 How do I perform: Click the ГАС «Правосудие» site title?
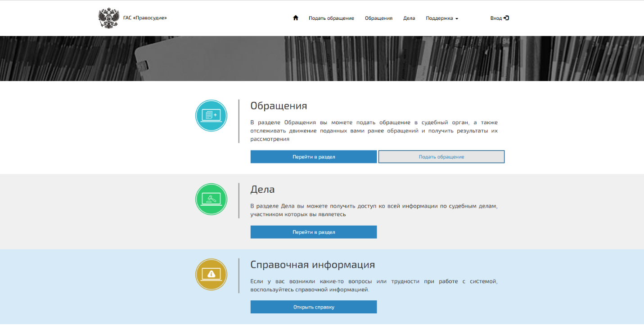coord(145,18)
